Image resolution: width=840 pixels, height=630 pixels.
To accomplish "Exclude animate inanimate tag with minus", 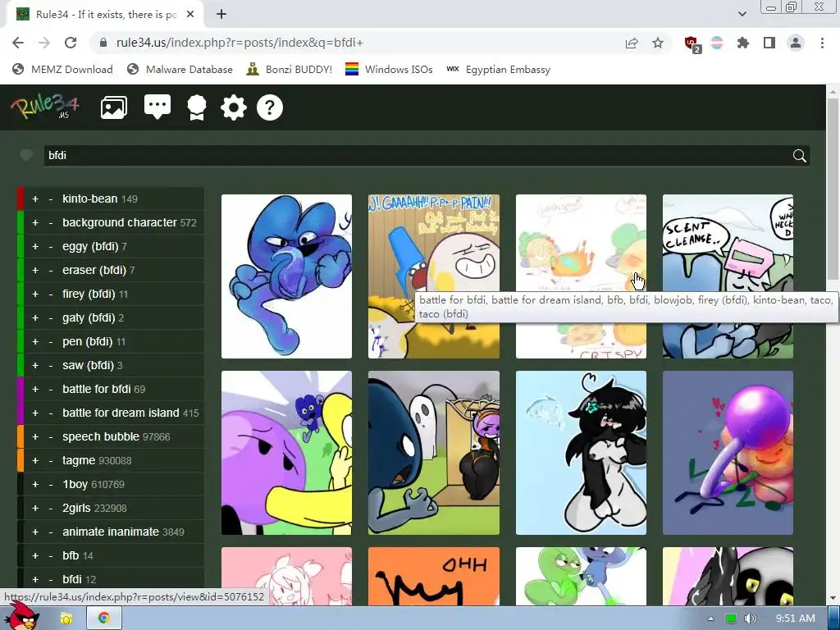I will tap(51, 532).
